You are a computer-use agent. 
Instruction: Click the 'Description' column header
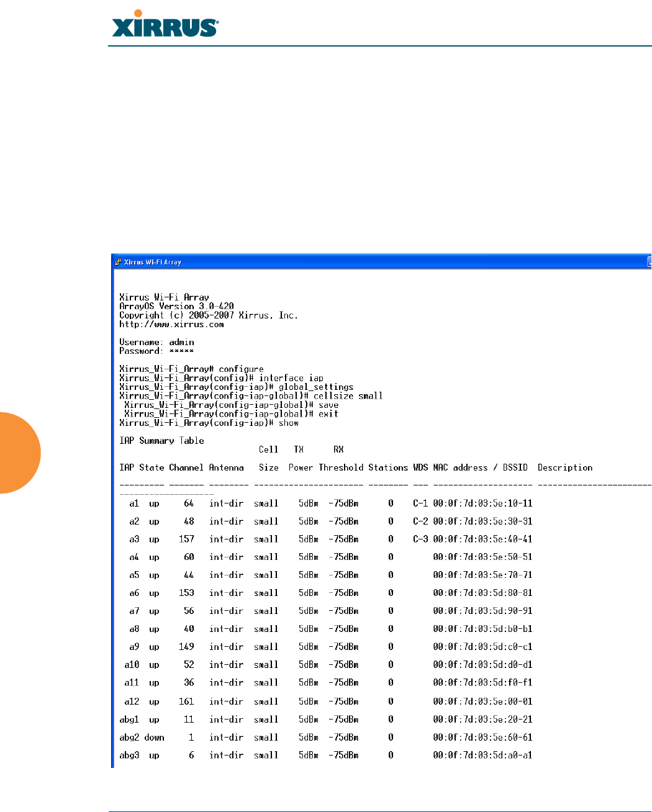coord(565,468)
